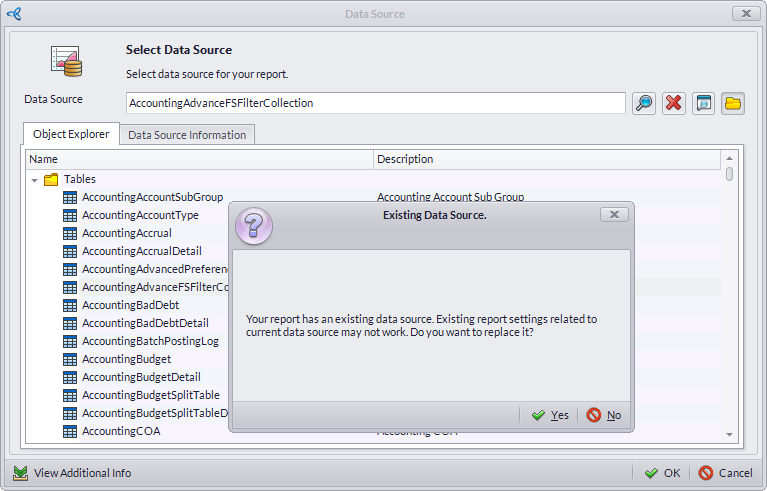Click the Data Source text field
Image resolution: width=767 pixels, height=491 pixels.
(375, 103)
